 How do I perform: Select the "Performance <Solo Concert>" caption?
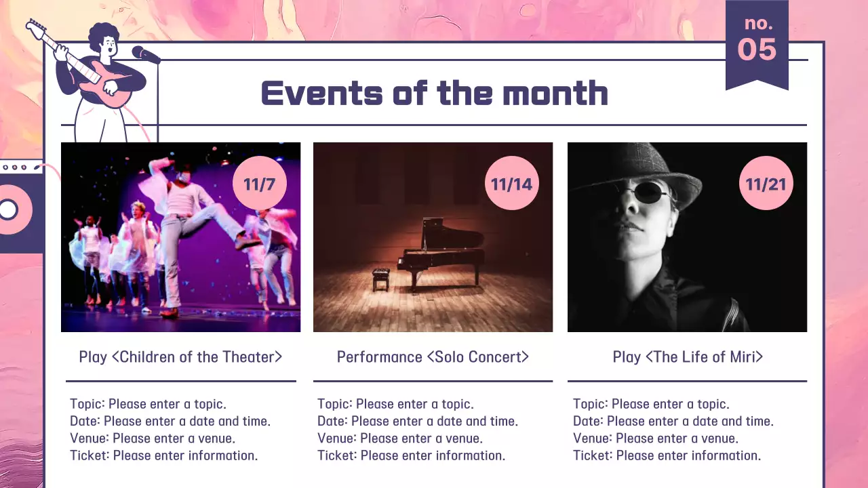click(433, 357)
